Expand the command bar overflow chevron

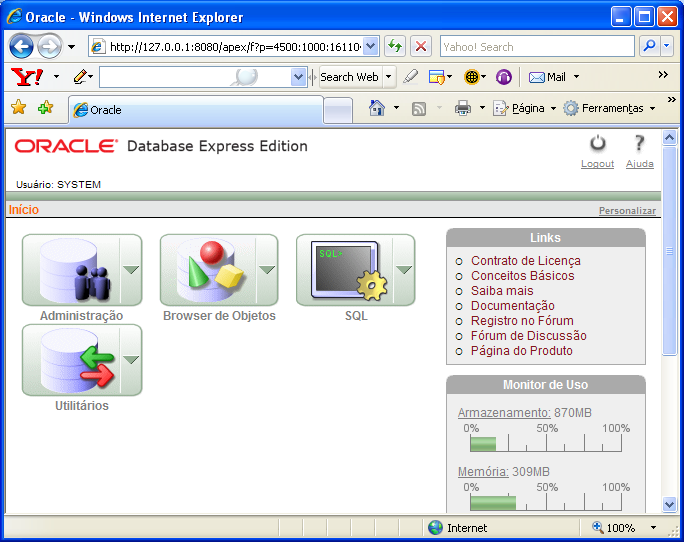tap(672, 100)
